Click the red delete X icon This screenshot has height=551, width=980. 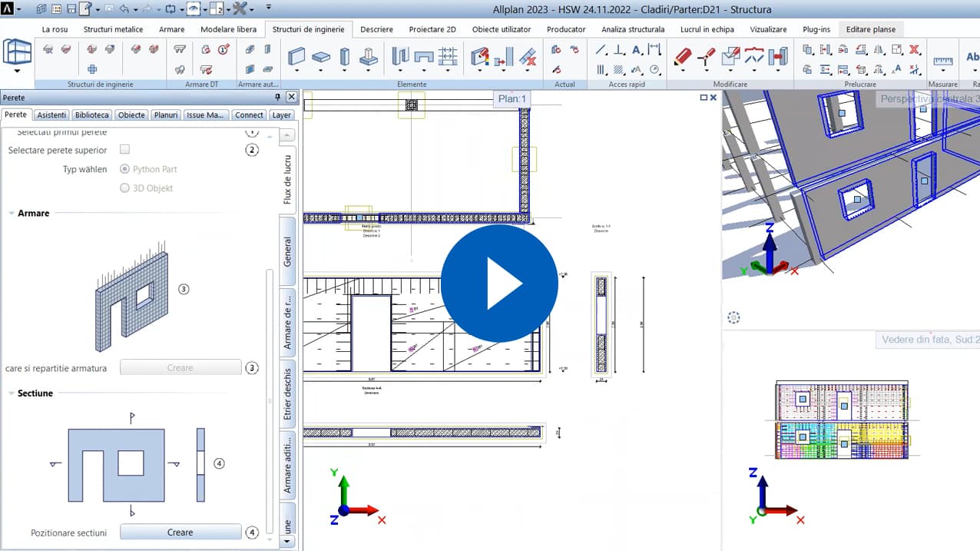click(914, 50)
